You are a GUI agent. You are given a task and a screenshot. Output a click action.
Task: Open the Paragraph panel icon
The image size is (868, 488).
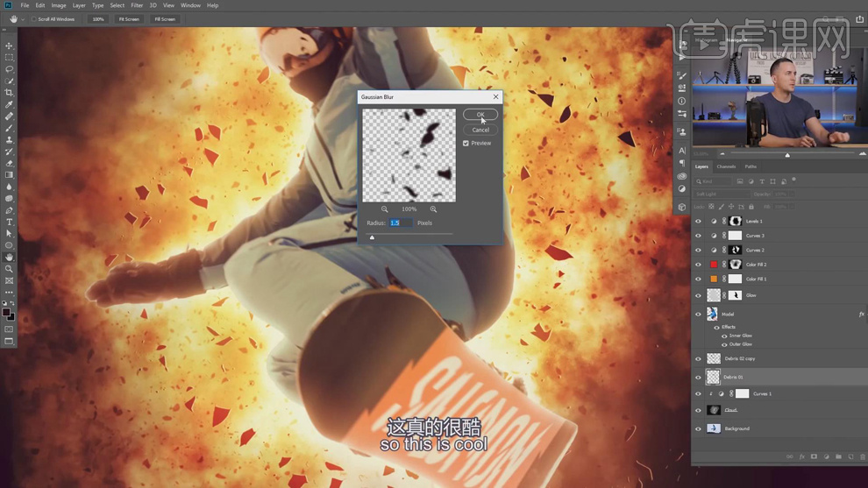click(x=682, y=163)
